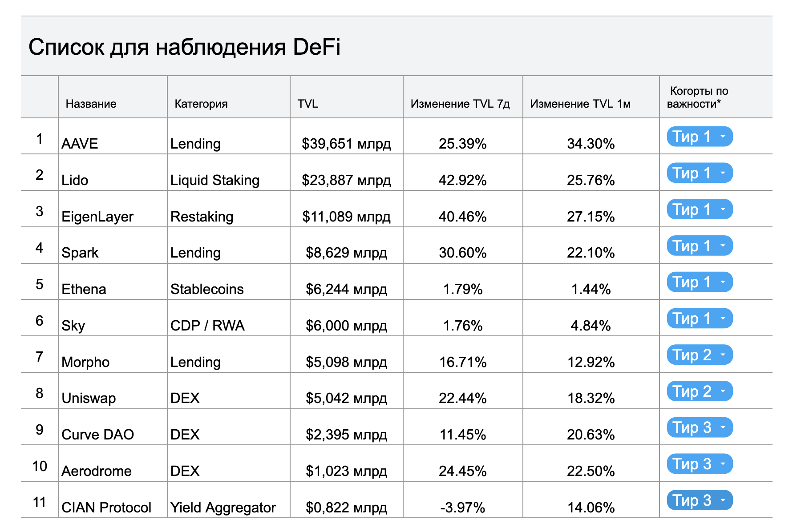Expand the tier dropdown for EigenLayer
801x532 pixels.
[699, 210]
